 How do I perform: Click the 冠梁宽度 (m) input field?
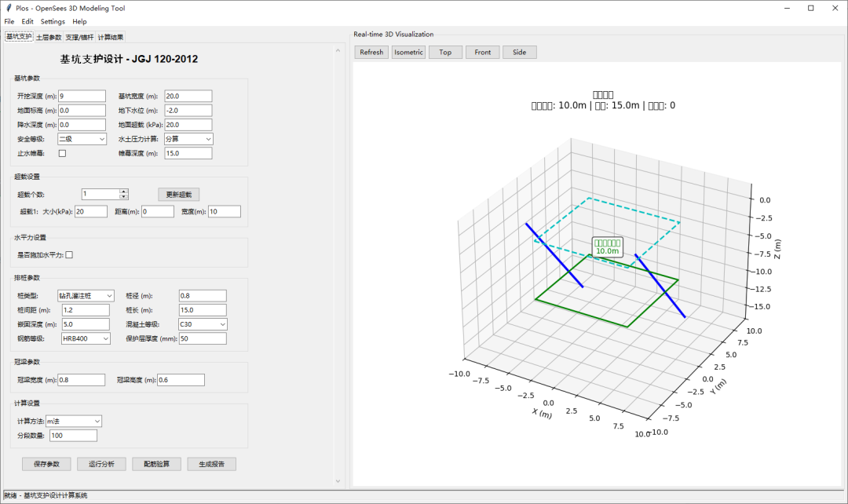point(82,380)
